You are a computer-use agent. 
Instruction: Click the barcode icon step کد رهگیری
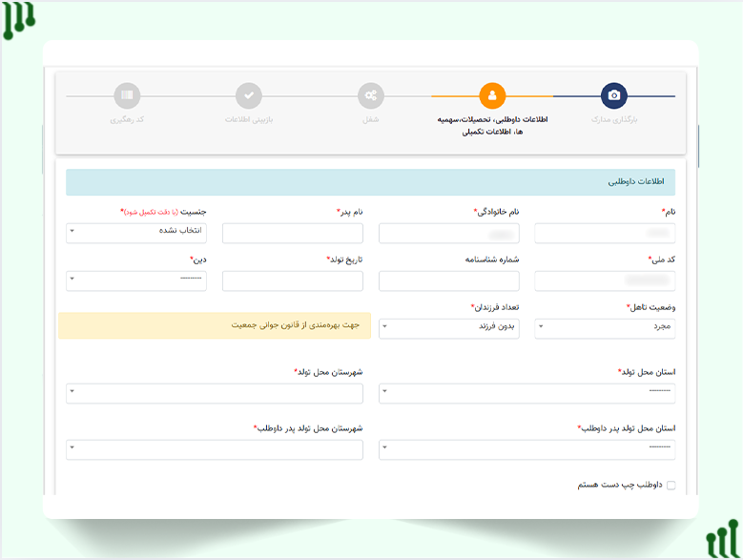127,95
